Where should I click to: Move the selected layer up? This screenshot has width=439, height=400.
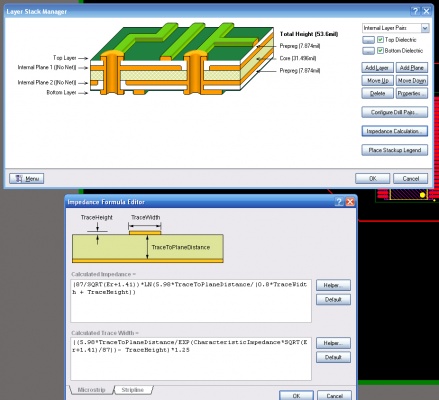click(377, 81)
